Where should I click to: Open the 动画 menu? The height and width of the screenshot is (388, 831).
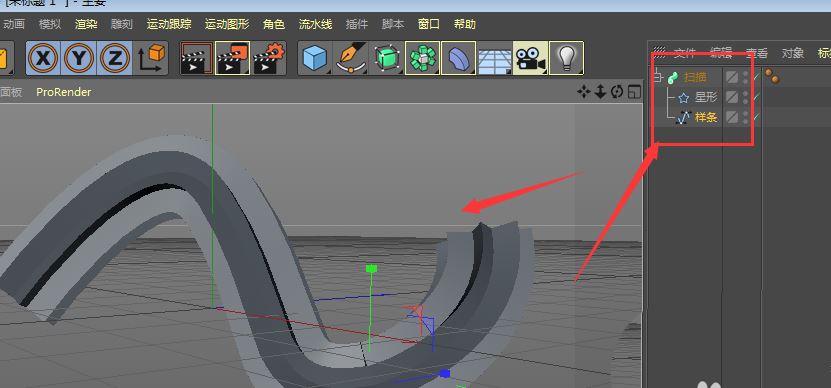tap(14, 24)
